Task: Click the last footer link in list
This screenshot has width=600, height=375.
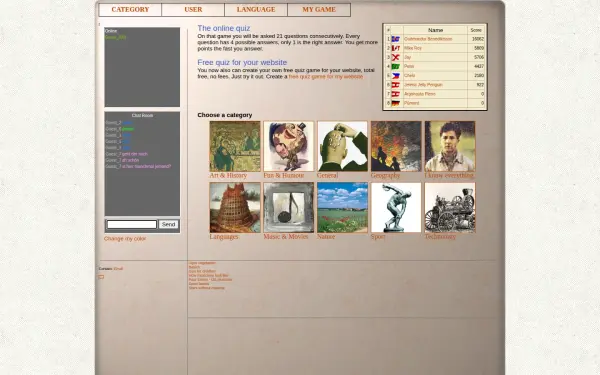Action: pos(207,288)
